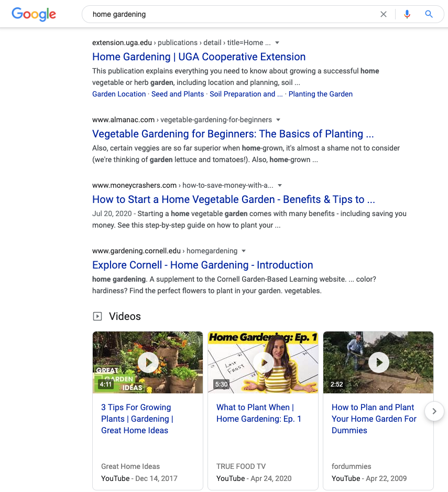Open 'What to Plant When' video title

point(259,413)
